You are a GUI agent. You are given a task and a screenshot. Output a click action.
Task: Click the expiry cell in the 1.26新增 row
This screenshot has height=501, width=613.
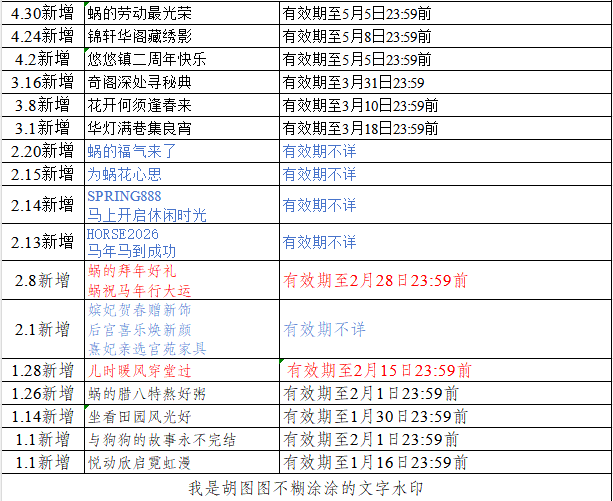[445, 393]
